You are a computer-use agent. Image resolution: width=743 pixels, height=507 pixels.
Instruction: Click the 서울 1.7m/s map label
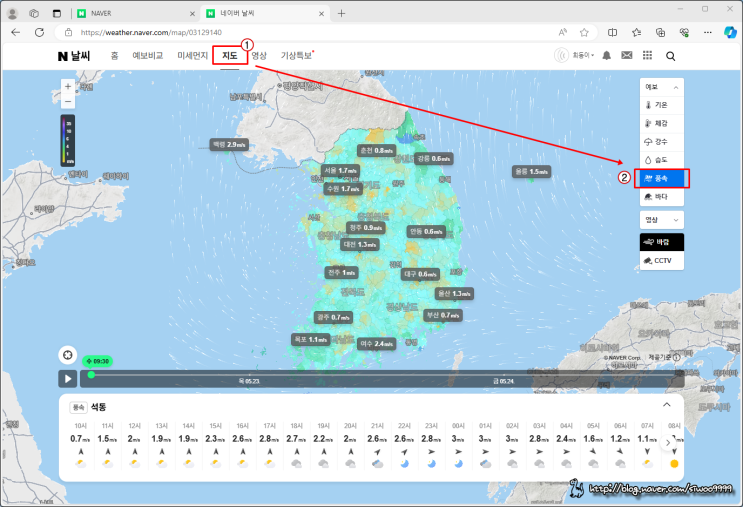click(x=341, y=171)
